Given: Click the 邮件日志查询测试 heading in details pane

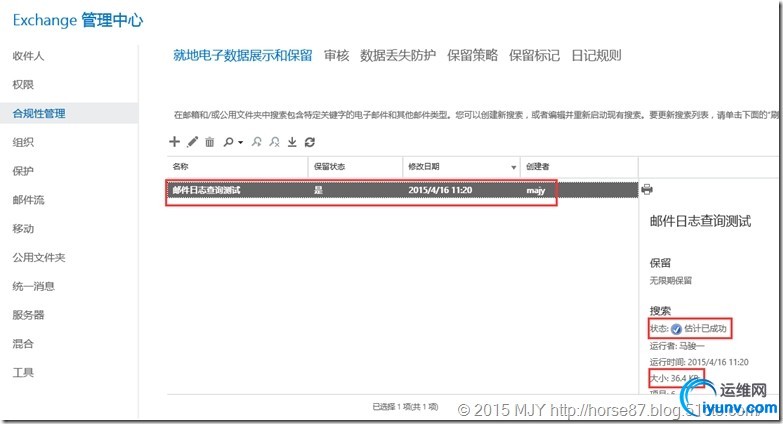Looking at the screenshot, I should 700,221.
